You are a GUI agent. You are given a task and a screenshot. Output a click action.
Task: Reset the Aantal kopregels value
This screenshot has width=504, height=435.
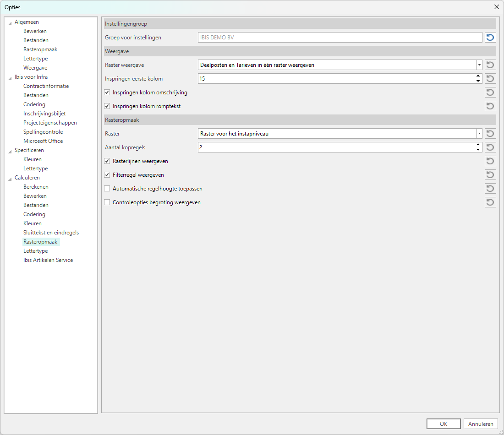490,147
